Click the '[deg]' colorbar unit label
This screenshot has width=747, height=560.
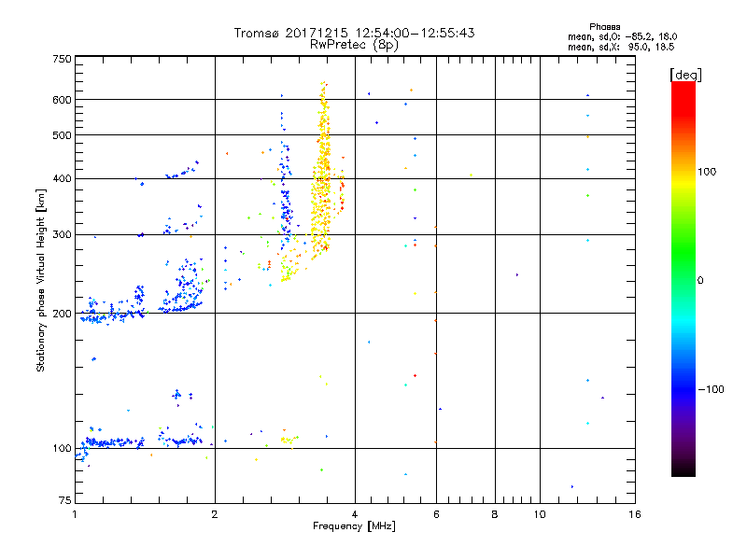click(x=685, y=75)
